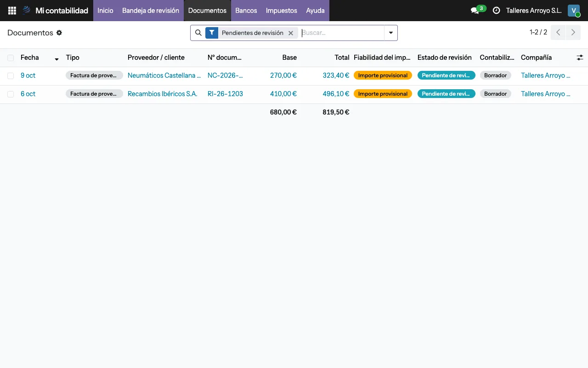588x368 pixels.
Task: Click the 270,00 € base amount
Action: coord(283,75)
